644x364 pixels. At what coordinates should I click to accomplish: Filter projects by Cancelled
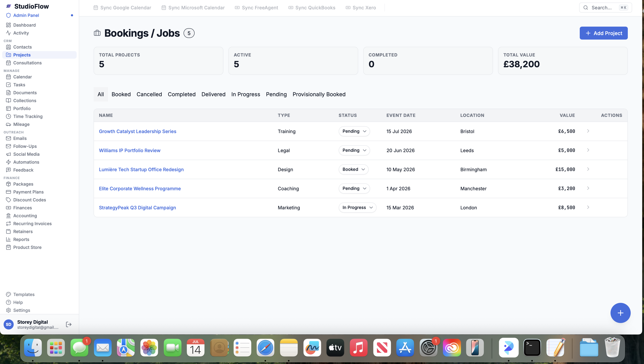coord(149,94)
